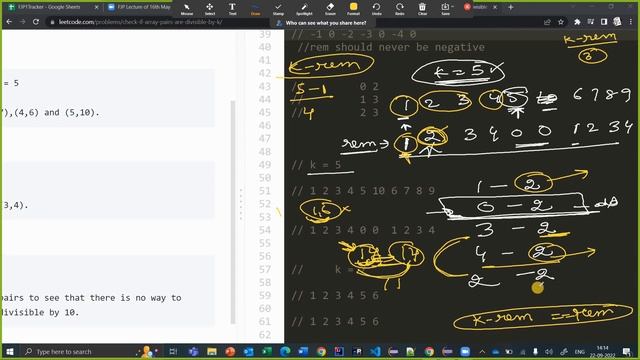Close the FJPTracker Google Sheets tab

click(x=96, y=7)
